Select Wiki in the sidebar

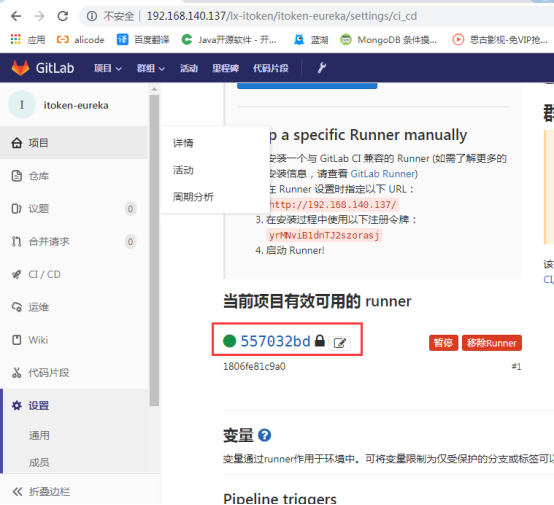click(x=73, y=340)
